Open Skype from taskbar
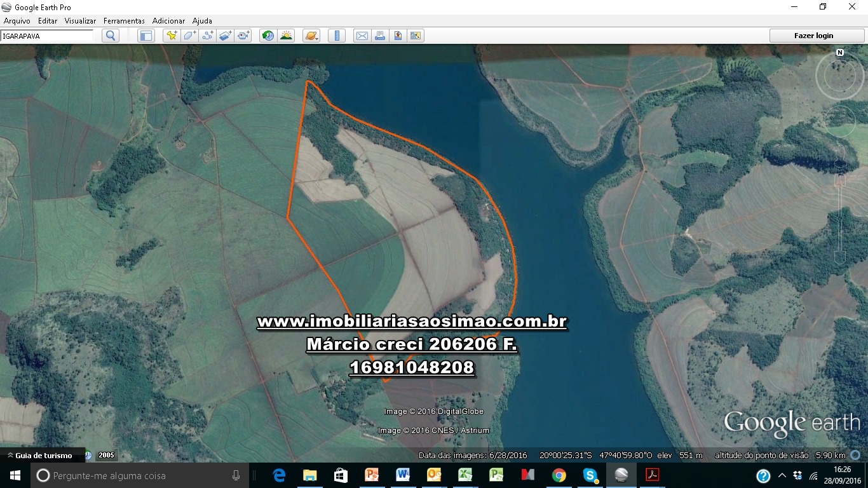This screenshot has height=488, width=868. coord(590,475)
